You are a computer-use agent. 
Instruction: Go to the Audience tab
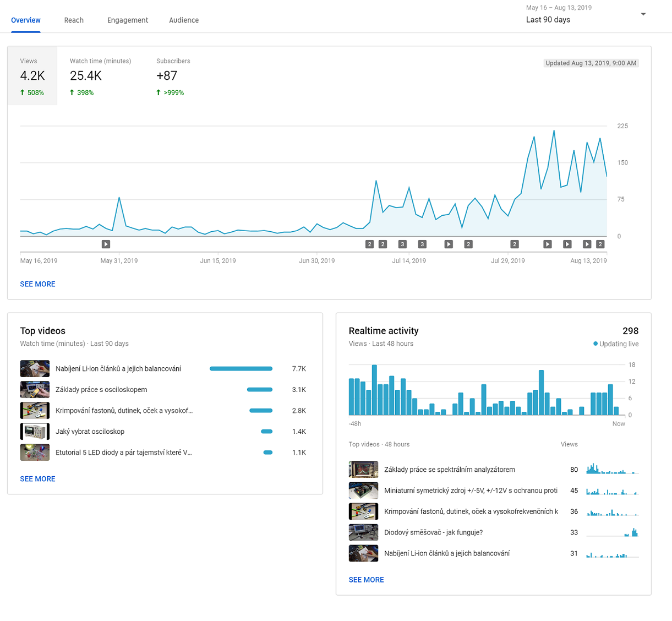pos(184,20)
